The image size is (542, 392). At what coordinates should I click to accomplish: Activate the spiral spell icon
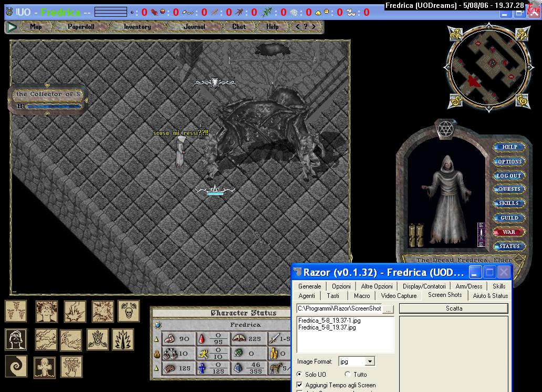[16, 366]
